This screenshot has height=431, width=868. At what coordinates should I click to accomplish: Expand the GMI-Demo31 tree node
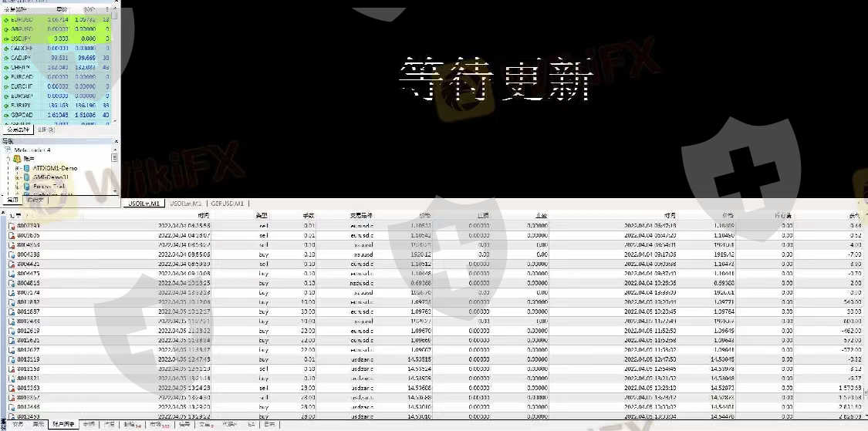click(18, 177)
